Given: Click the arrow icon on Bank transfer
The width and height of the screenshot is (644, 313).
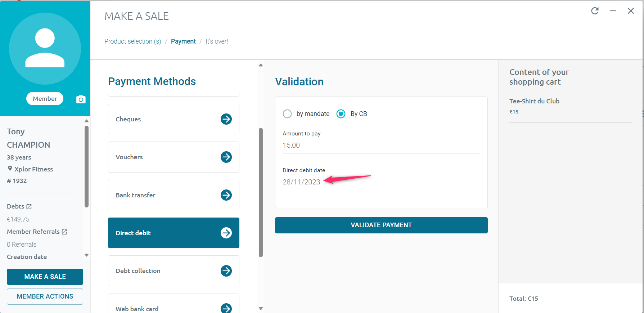Looking at the screenshot, I should 226,195.
